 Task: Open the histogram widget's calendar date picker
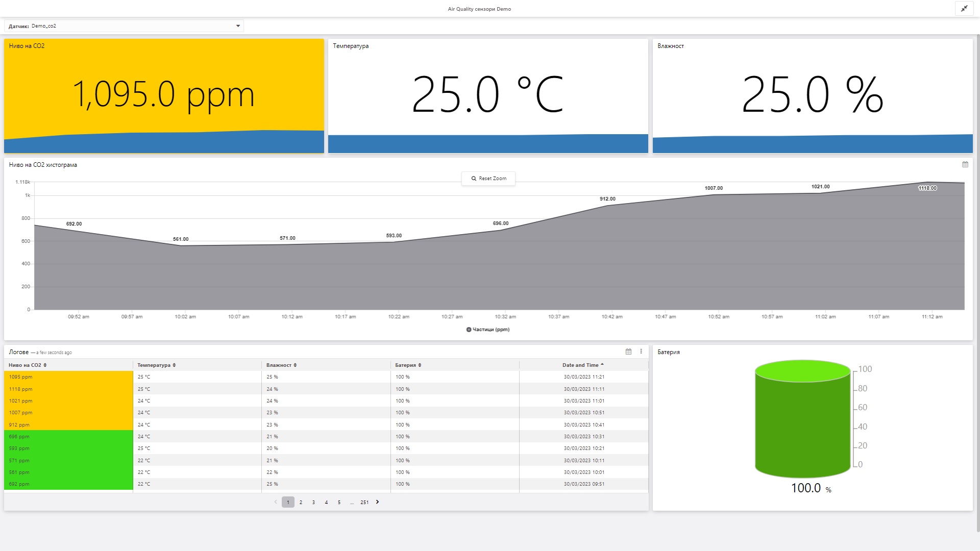(x=965, y=164)
